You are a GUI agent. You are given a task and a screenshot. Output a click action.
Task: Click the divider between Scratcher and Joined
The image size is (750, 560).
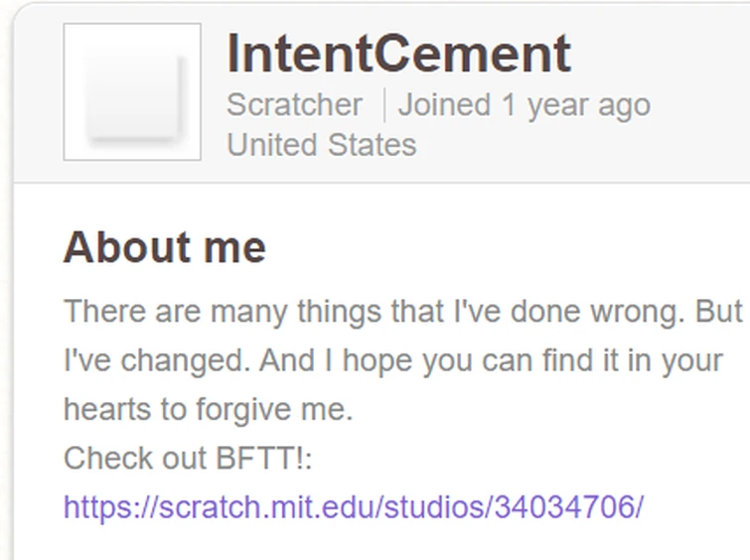point(383,104)
